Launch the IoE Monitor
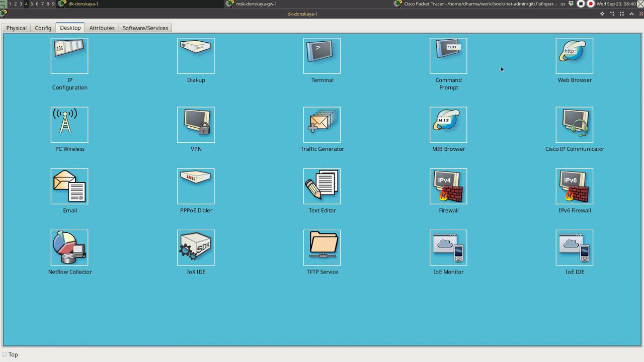The image size is (644, 362). (x=448, y=247)
